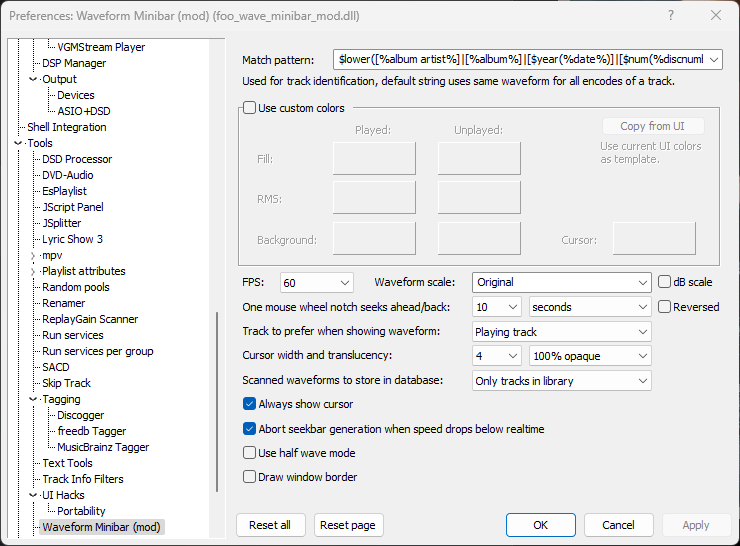Select Shell Integration page
Screen dimensions: 740x546
67,127
